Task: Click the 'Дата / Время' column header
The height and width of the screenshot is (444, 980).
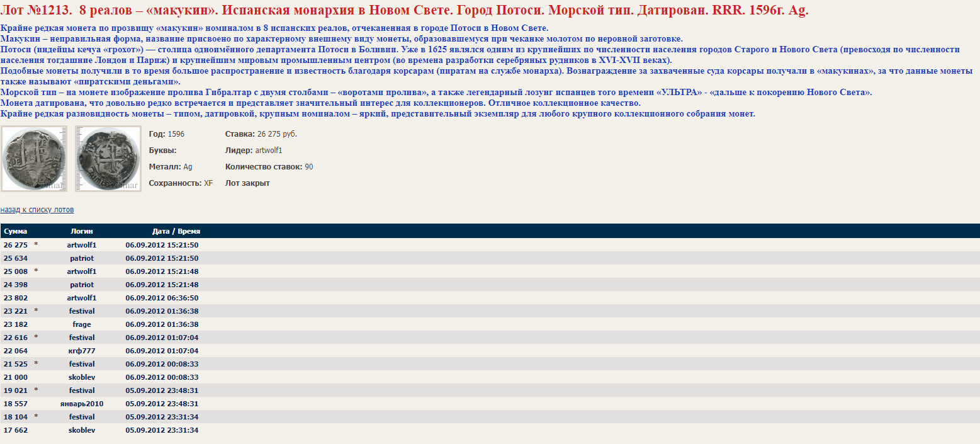Action: pos(176,231)
